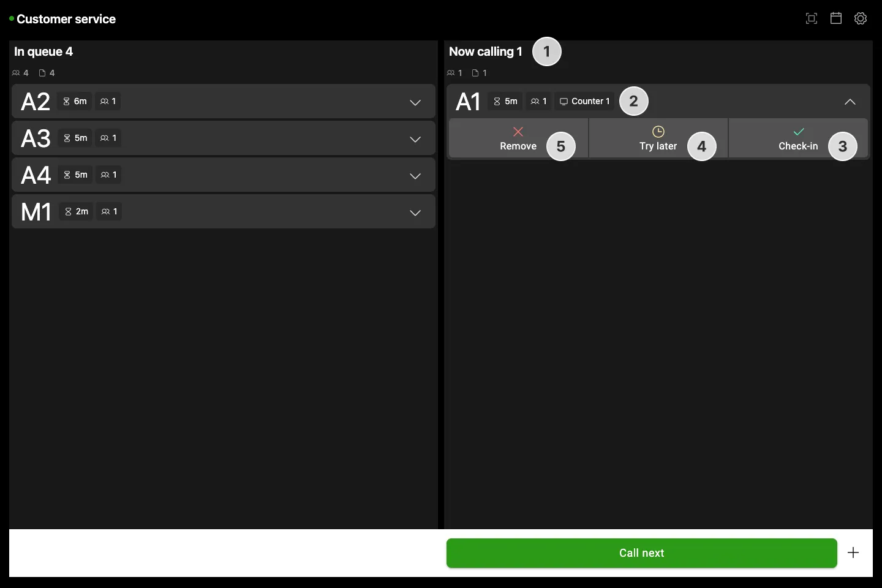Click the 5m wait time on A4
Screen dimensions: 882x588
[81, 175]
